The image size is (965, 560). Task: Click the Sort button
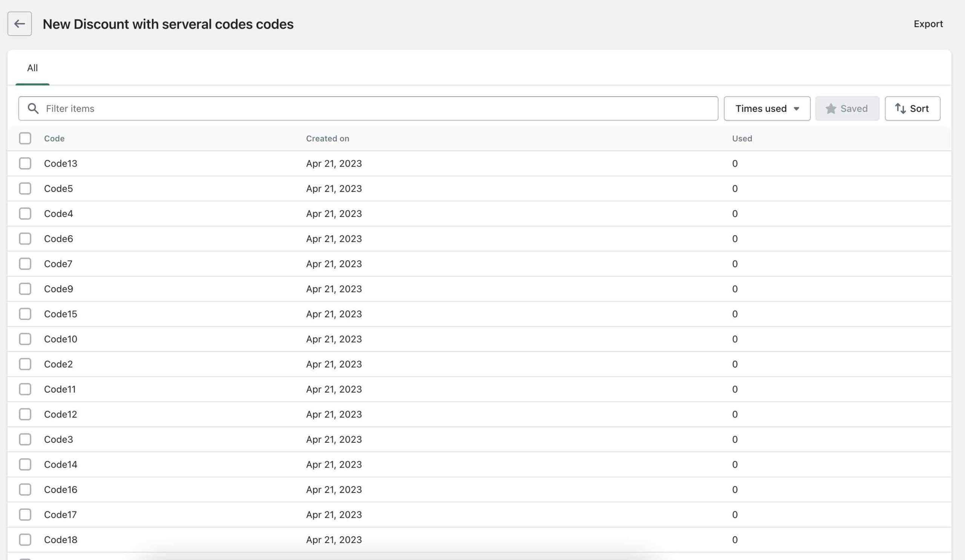(912, 109)
